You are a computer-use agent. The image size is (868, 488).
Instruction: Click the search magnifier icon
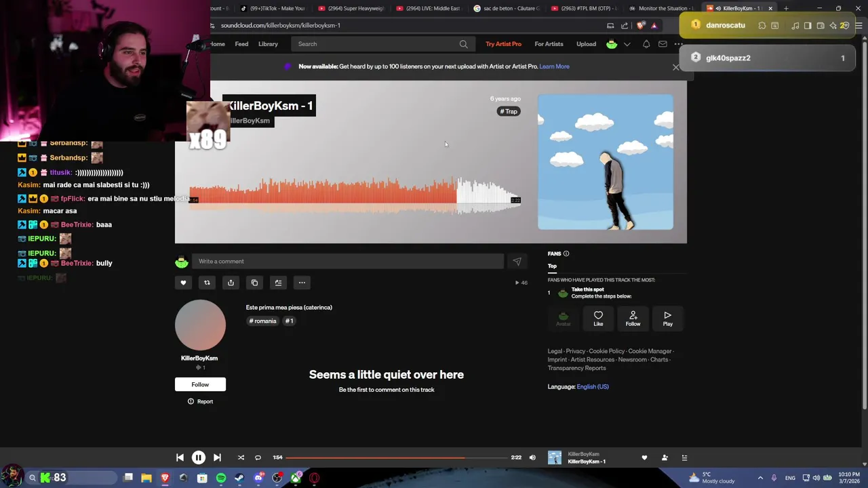[463, 44]
